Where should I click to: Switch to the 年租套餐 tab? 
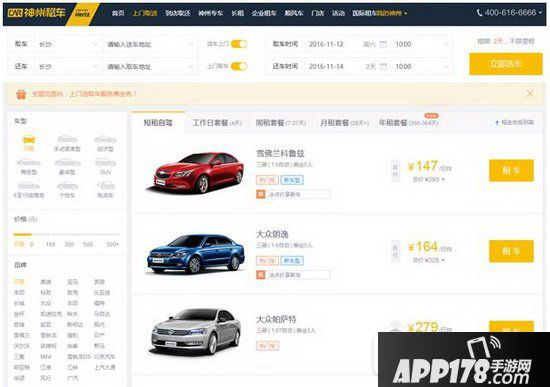(x=409, y=123)
